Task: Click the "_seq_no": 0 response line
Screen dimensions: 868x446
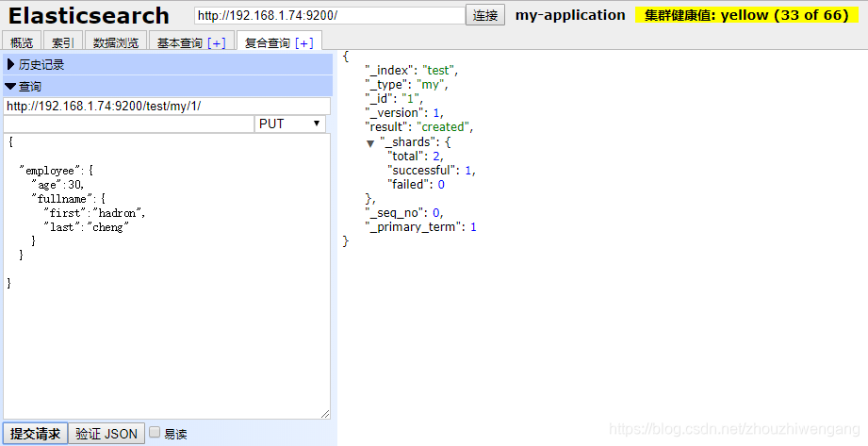Action: [404, 213]
